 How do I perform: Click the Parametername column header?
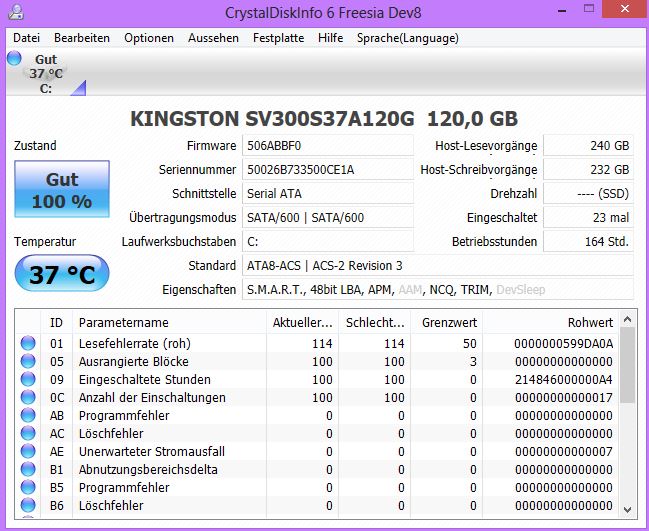click(x=169, y=322)
